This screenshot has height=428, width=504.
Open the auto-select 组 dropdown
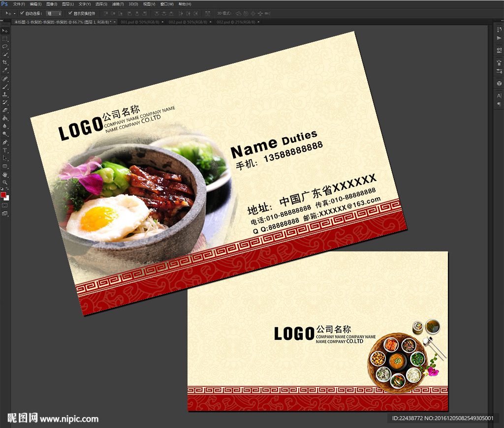pyautogui.click(x=54, y=13)
